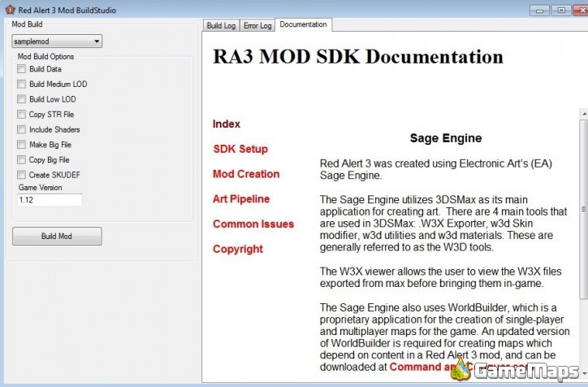Click the Game Version label

pos(40,187)
